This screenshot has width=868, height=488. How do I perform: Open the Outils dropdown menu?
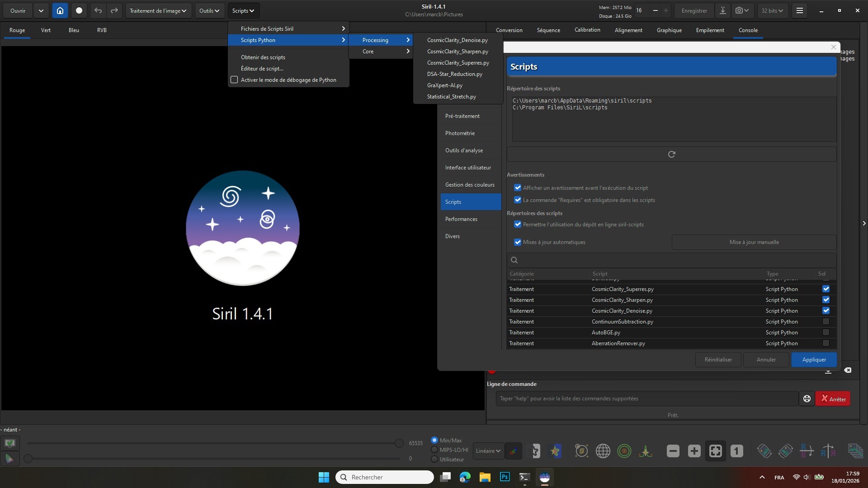coord(209,10)
